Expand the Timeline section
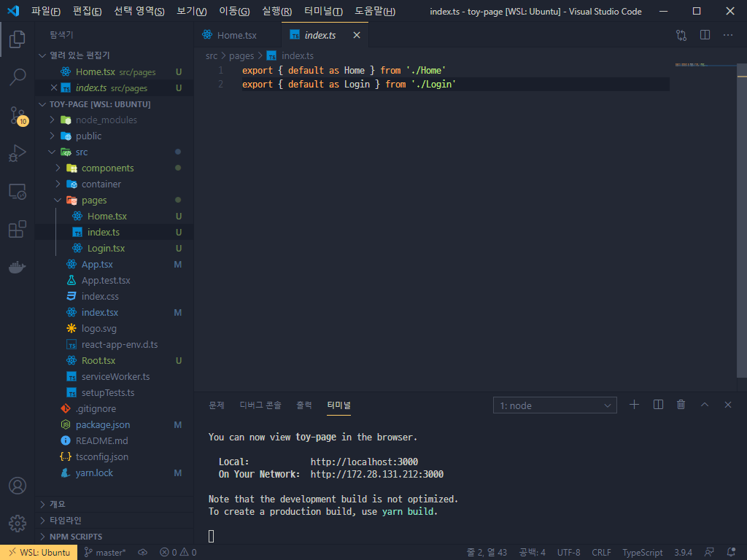747x560 pixels. click(x=115, y=521)
